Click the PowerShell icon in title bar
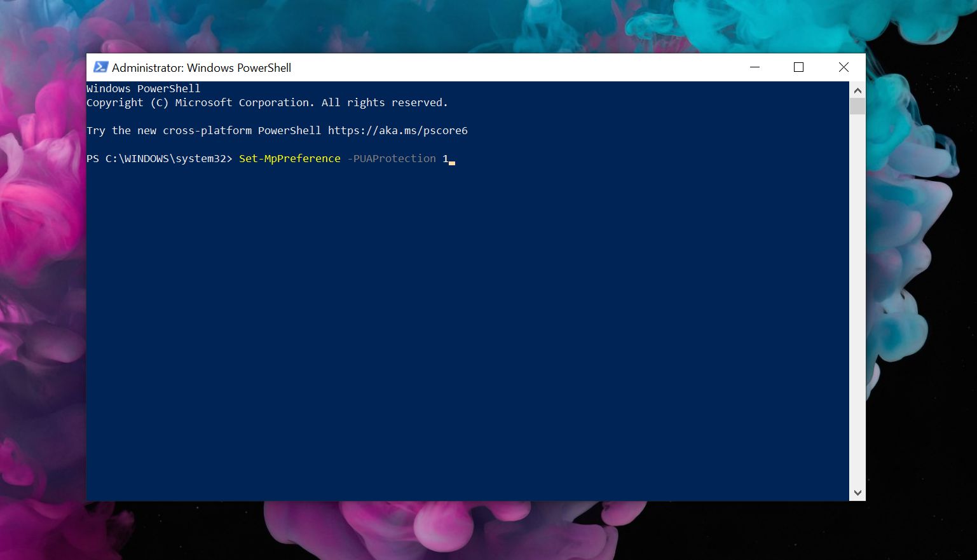Image resolution: width=977 pixels, height=560 pixels. [100, 67]
